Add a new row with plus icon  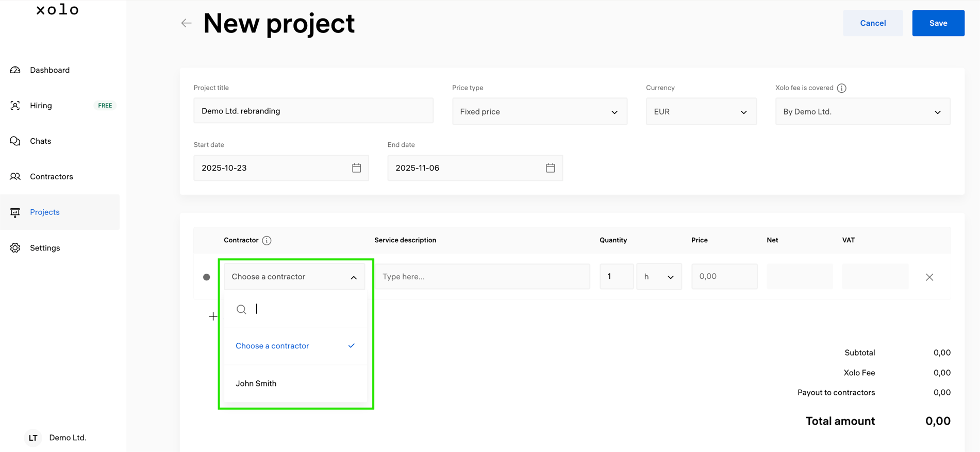(x=213, y=316)
